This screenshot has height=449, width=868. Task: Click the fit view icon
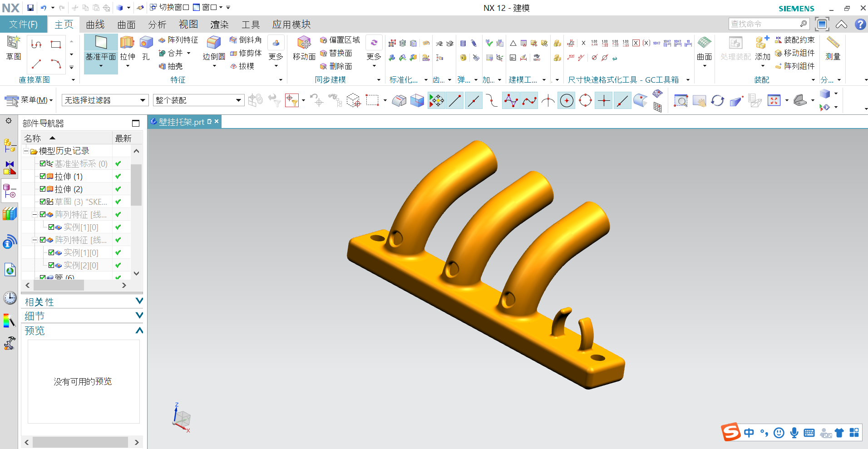click(774, 100)
